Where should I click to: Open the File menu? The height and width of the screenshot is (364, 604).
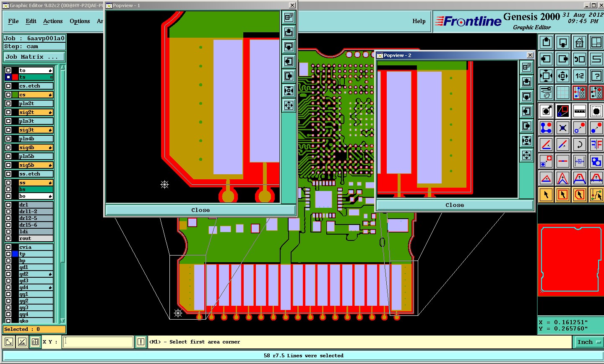[x=13, y=21]
